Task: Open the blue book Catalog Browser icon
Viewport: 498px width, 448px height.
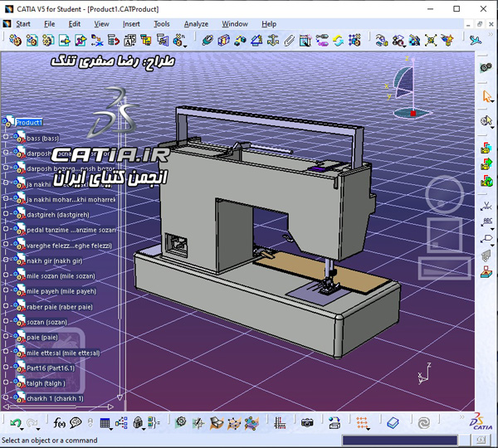Action: pyautogui.click(x=393, y=422)
